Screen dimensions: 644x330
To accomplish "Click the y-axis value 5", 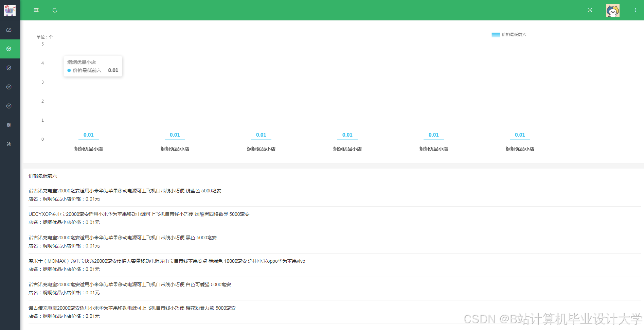I will point(42,44).
